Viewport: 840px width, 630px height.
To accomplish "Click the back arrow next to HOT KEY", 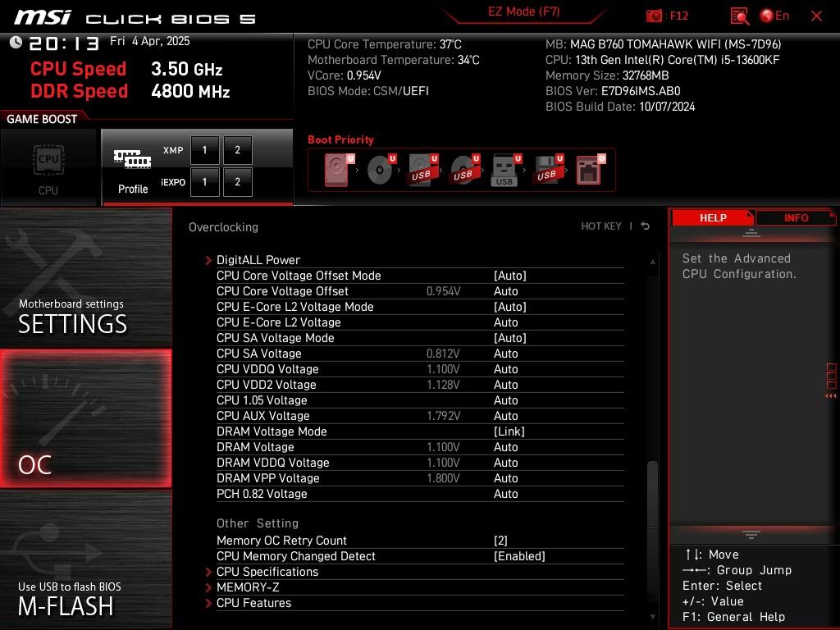I will [645, 226].
